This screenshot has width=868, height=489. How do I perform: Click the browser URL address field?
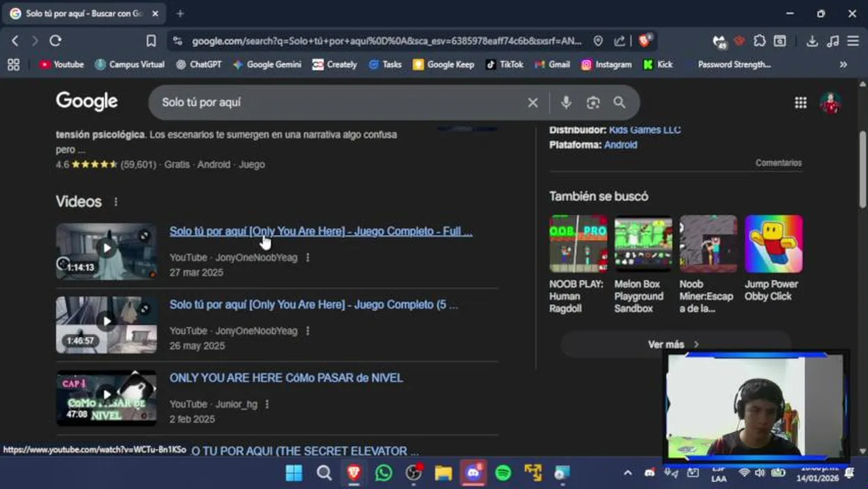[387, 41]
